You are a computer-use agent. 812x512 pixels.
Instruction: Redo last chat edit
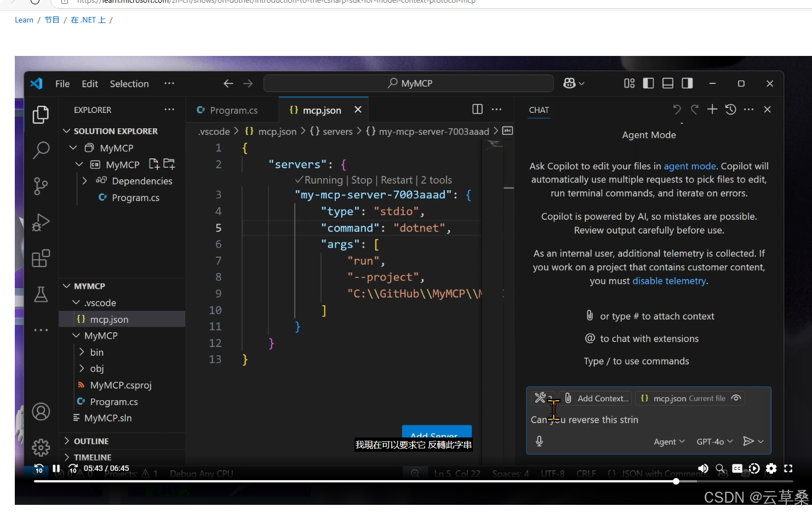[x=694, y=109]
